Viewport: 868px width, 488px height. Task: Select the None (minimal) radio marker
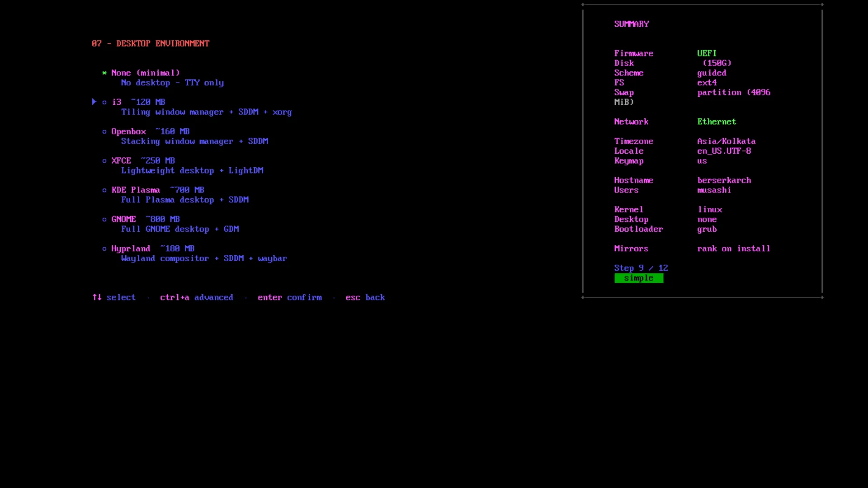click(x=104, y=73)
